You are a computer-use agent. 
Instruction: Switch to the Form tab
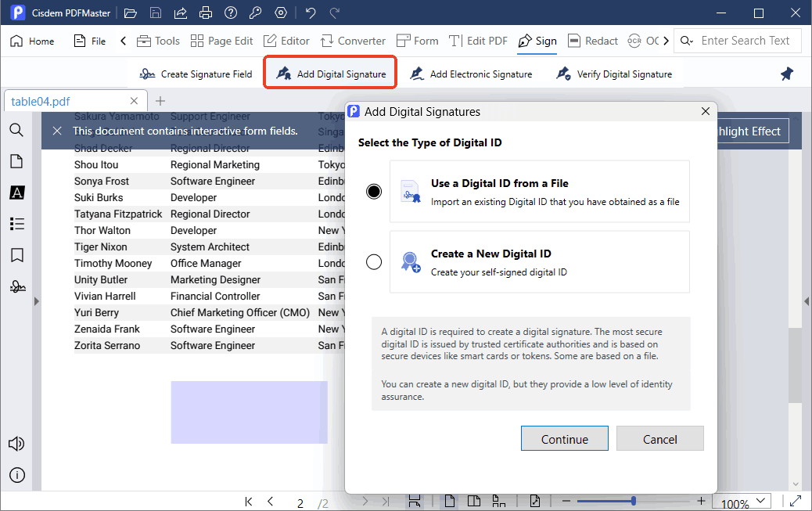(x=418, y=41)
